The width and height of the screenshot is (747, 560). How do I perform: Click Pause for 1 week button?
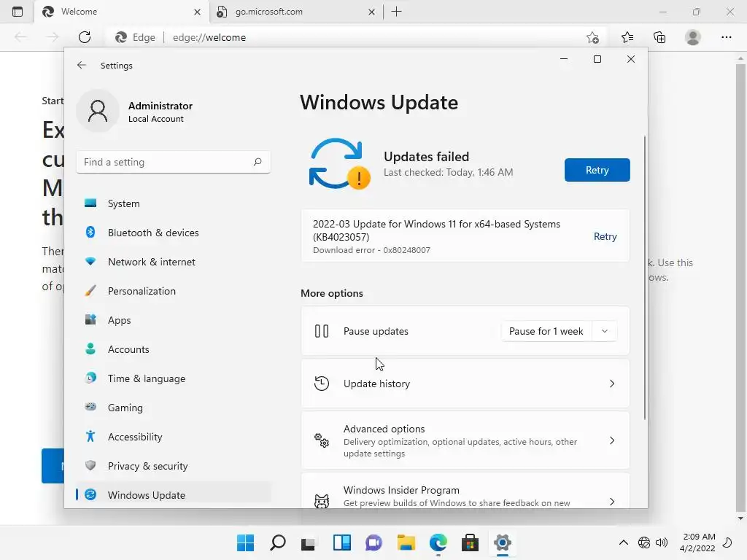click(x=546, y=331)
